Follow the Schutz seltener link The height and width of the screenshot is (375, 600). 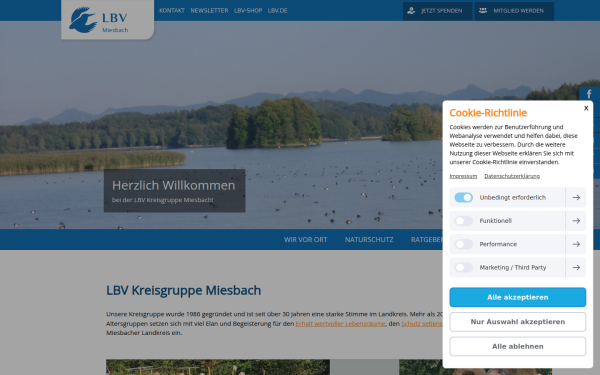click(x=422, y=323)
